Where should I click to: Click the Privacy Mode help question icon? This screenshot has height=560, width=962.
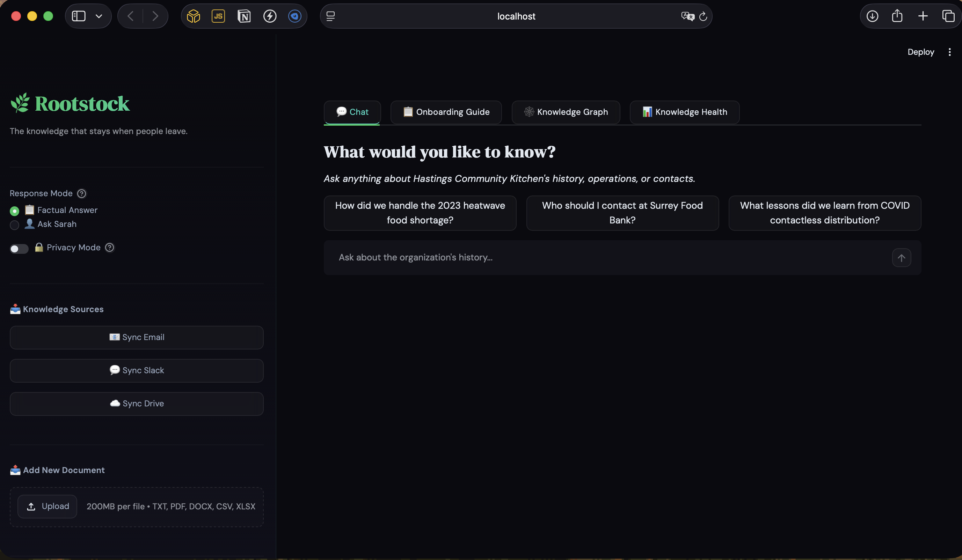[110, 248]
